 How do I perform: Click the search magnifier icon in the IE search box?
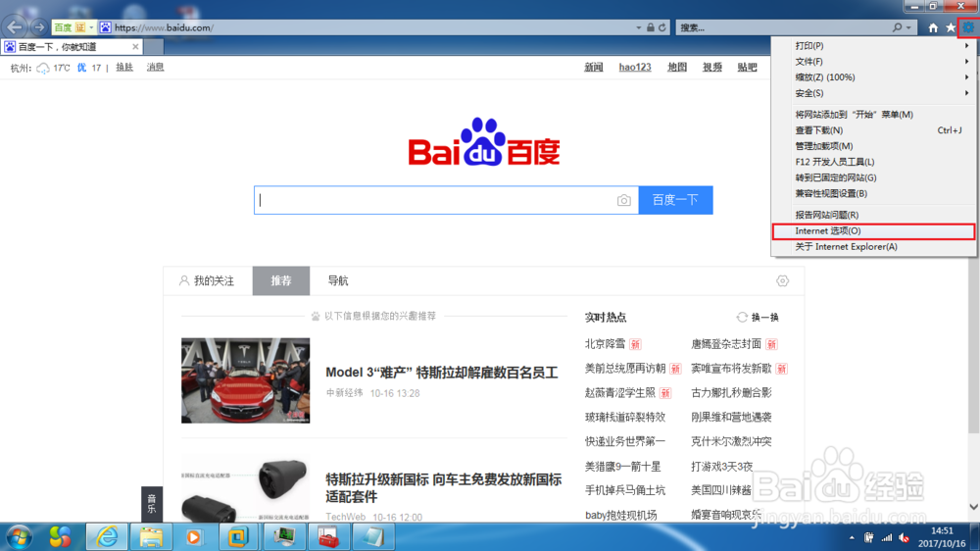(897, 27)
